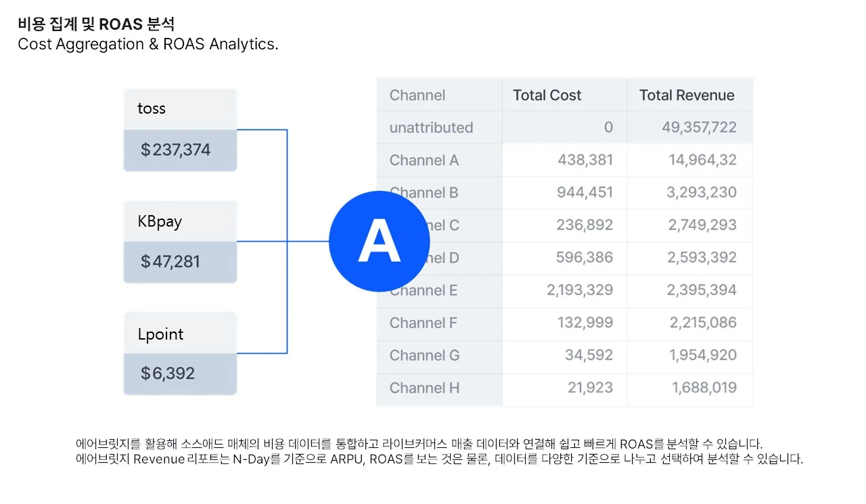This screenshot has width=866, height=504.
Task: Select the unattributed row in the table
Action: 431,128
